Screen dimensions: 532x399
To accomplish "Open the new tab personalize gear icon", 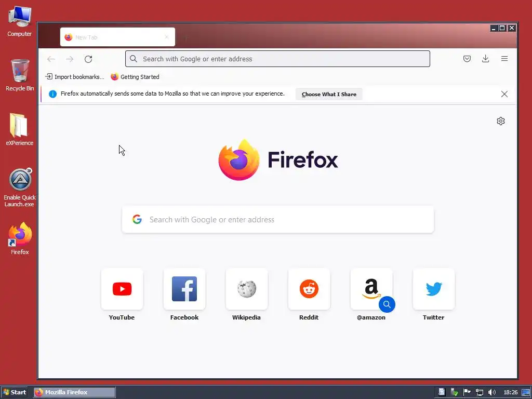I will 500,121.
